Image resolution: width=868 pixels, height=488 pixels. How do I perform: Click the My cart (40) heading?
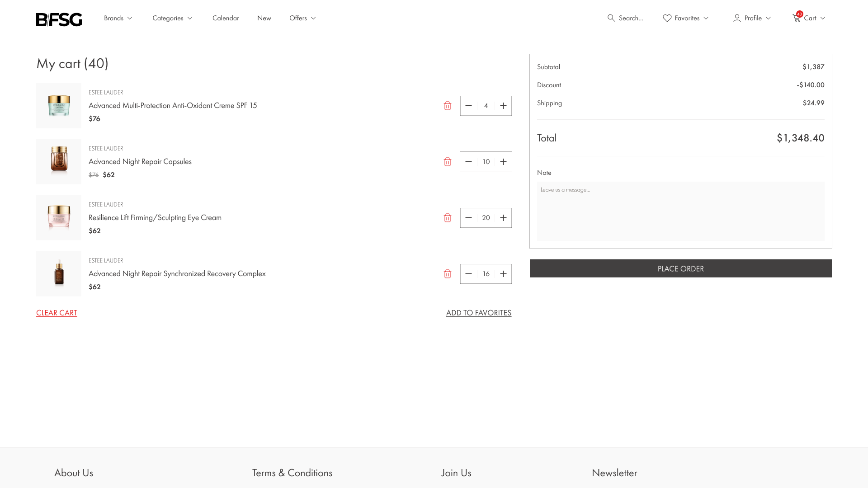coord(72,64)
